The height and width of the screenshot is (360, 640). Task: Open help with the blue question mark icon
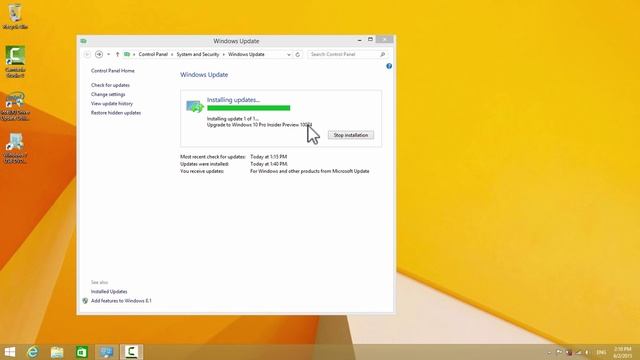(389, 66)
